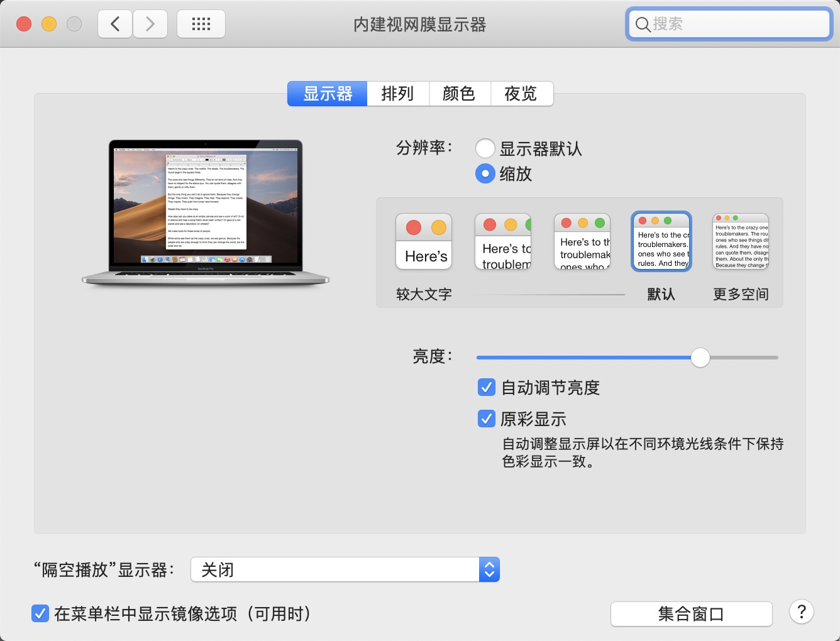
Task: Show all preferences grid icon
Action: coord(201,25)
